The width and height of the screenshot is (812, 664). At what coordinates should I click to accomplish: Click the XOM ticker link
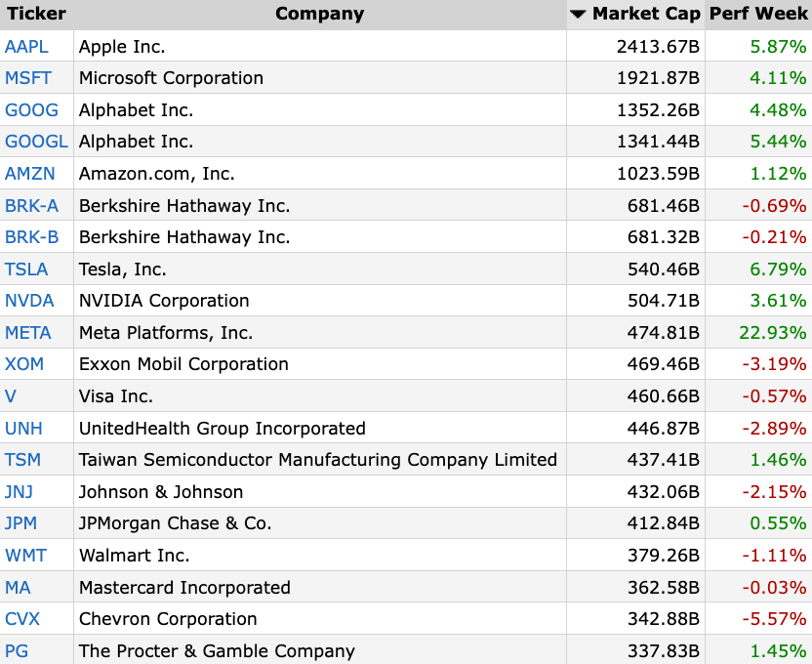(x=24, y=364)
